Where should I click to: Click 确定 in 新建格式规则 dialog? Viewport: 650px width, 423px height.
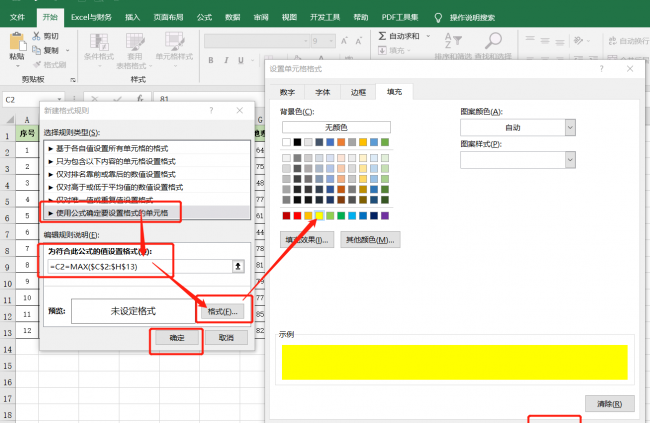tap(177, 338)
